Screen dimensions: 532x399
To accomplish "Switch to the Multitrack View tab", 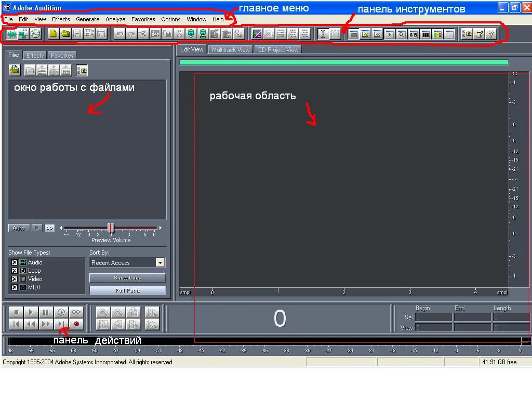I will [231, 49].
